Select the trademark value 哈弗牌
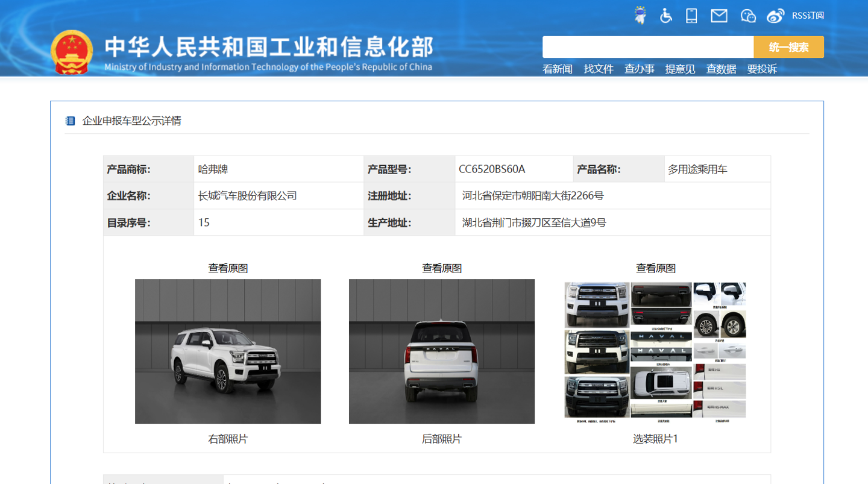 213,169
